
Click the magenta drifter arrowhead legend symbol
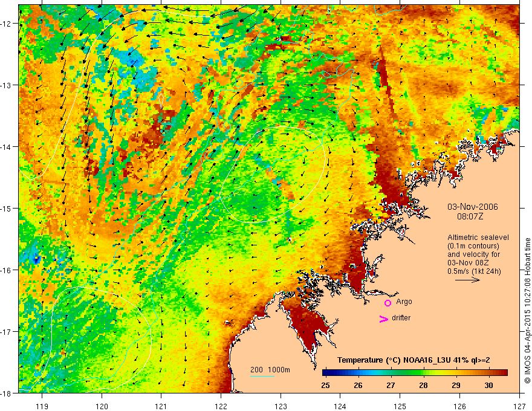[384, 319]
